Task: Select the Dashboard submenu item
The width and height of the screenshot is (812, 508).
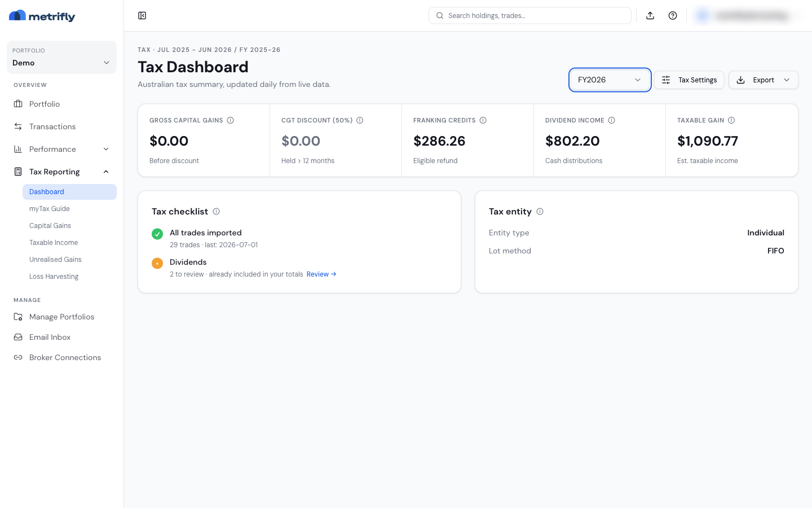Action: tap(69, 192)
